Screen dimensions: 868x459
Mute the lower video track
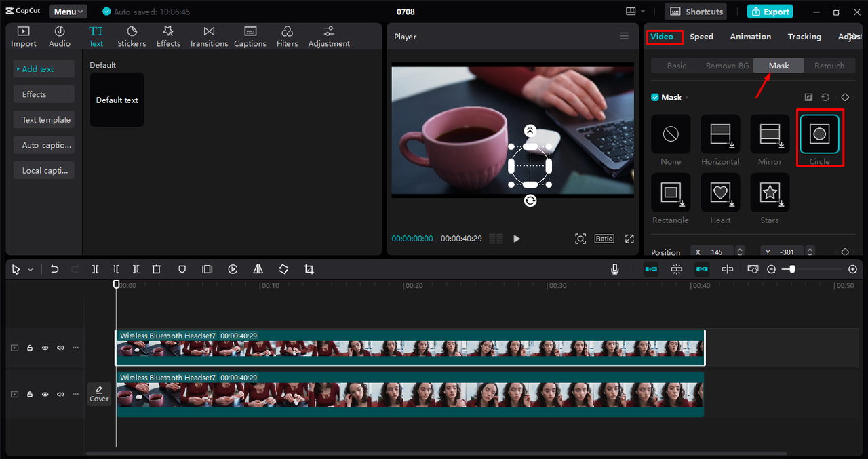(x=60, y=394)
